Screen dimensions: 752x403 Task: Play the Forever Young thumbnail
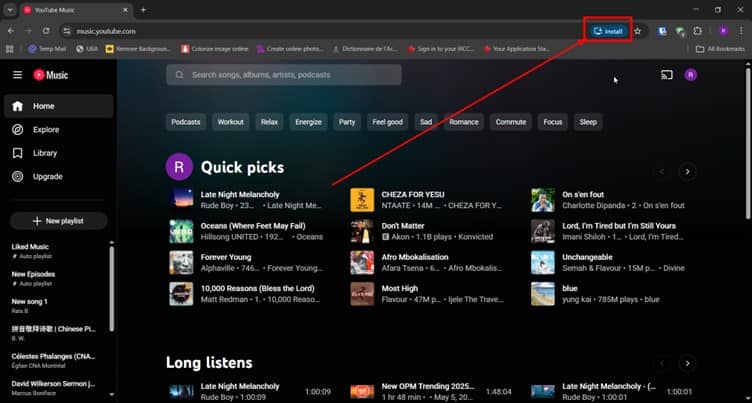tap(181, 262)
